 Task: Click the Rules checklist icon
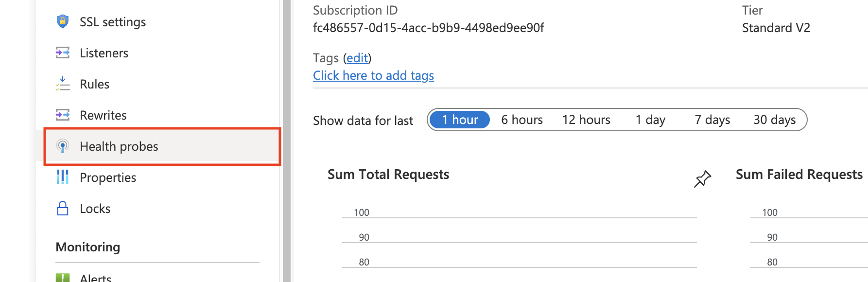[x=63, y=84]
